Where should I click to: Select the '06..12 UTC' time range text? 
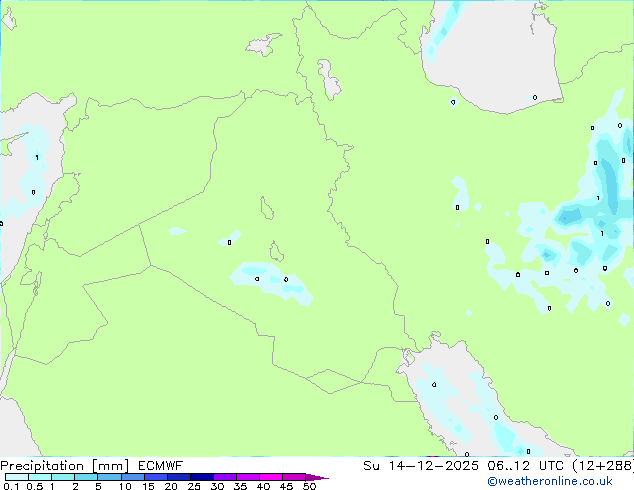click(x=525, y=466)
